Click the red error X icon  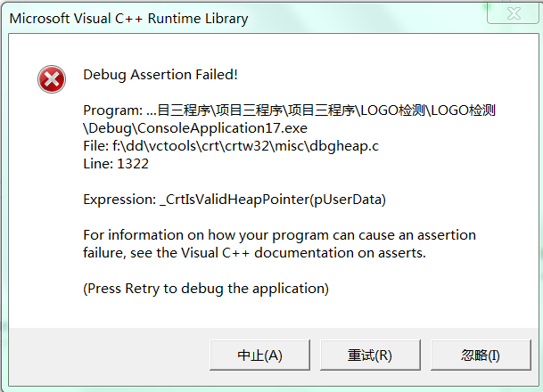coord(52,79)
